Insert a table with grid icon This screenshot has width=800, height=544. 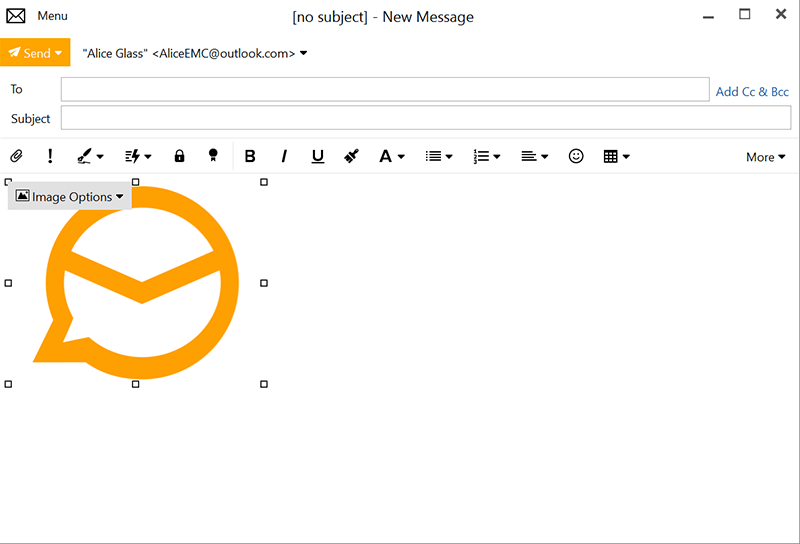[x=610, y=156]
